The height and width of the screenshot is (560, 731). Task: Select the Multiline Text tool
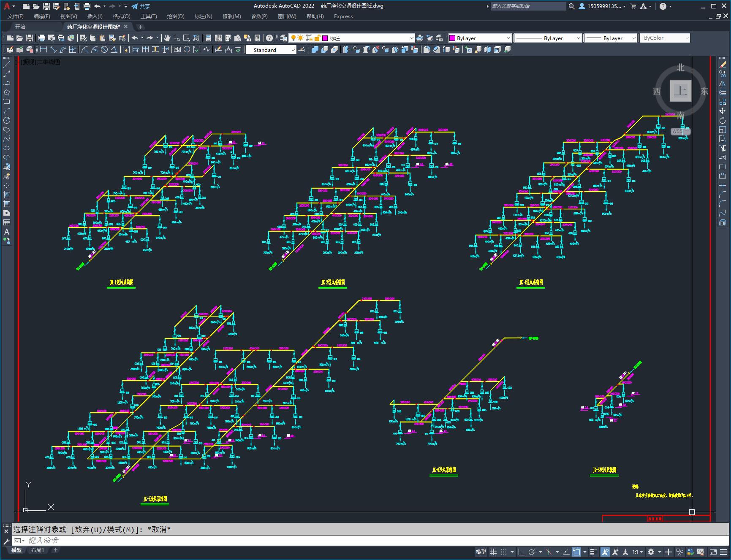[x=7, y=232]
